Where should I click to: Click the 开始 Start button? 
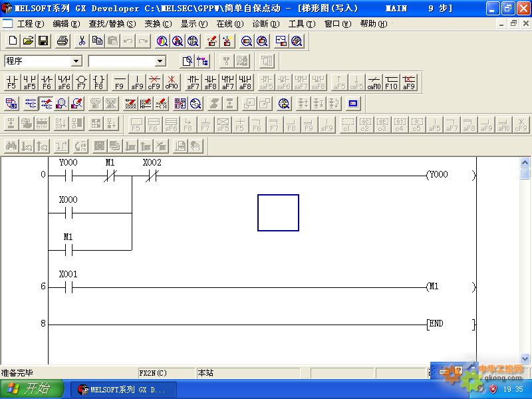31,389
